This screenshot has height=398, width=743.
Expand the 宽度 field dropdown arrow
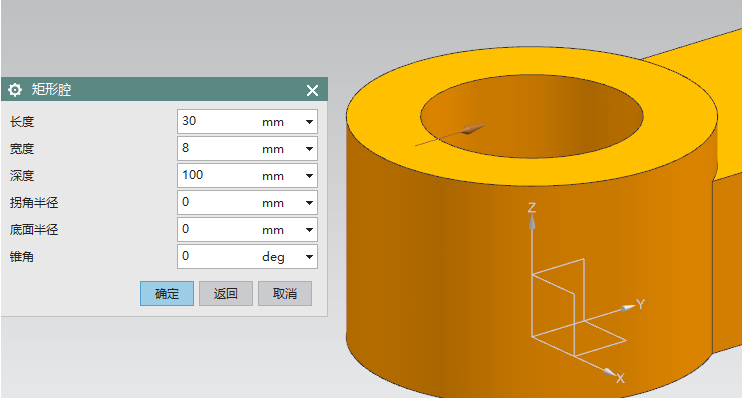pos(309,149)
